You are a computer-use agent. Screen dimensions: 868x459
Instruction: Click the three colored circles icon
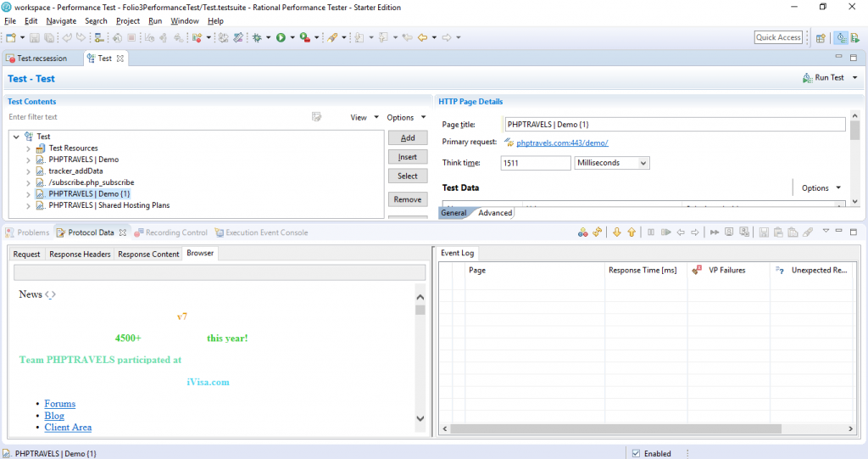click(583, 232)
